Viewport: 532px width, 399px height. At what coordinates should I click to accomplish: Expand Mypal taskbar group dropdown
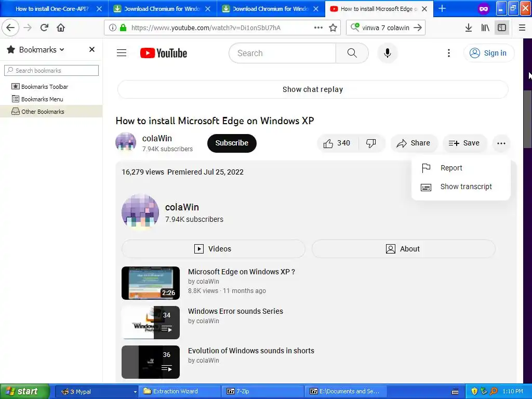(x=135, y=392)
